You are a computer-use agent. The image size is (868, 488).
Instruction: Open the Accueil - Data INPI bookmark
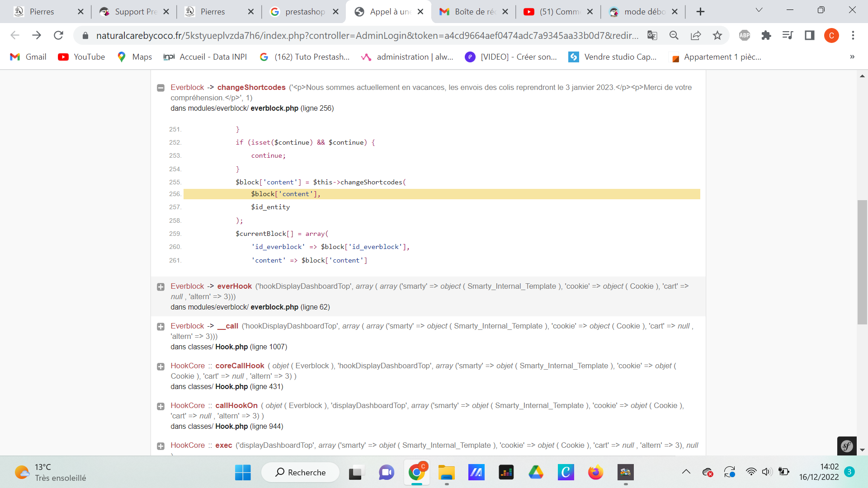point(205,57)
